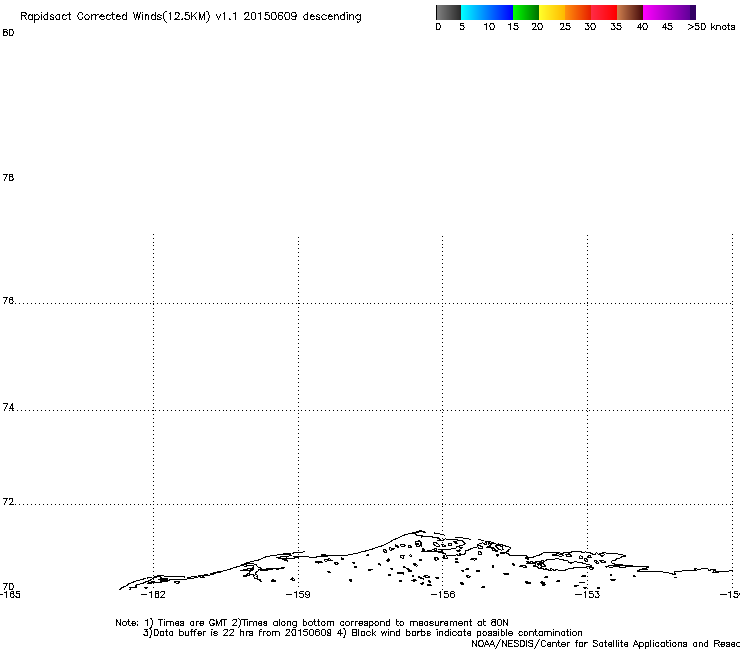Screen dimensions: 740x650
Task: Click the 'Data buffer is 22 hrs' note
Action: point(362,633)
